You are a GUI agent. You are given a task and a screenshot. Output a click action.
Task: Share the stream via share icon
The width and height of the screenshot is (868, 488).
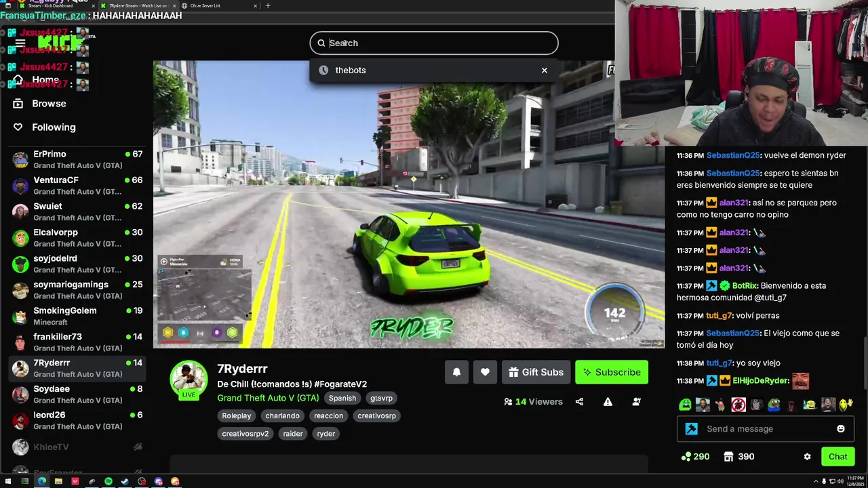579,402
